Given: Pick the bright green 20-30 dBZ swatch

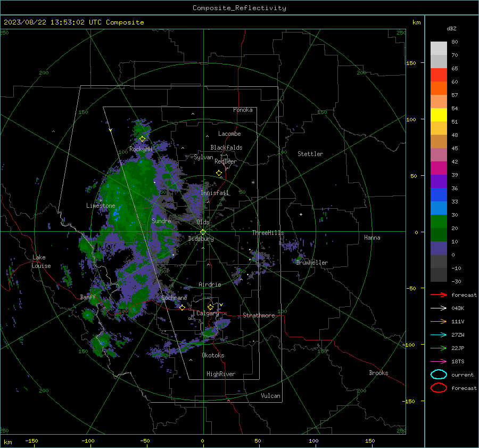Looking at the screenshot, I should pyautogui.click(x=439, y=222).
